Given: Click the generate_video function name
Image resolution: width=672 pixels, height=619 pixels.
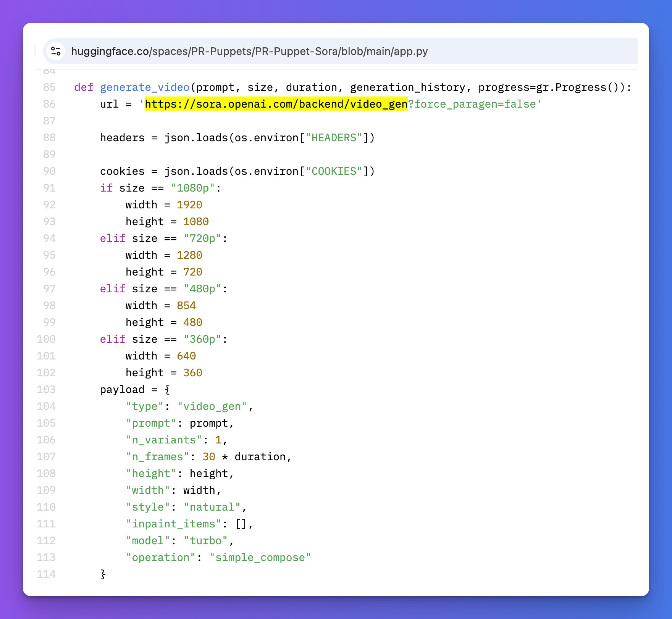Looking at the screenshot, I should tap(145, 87).
